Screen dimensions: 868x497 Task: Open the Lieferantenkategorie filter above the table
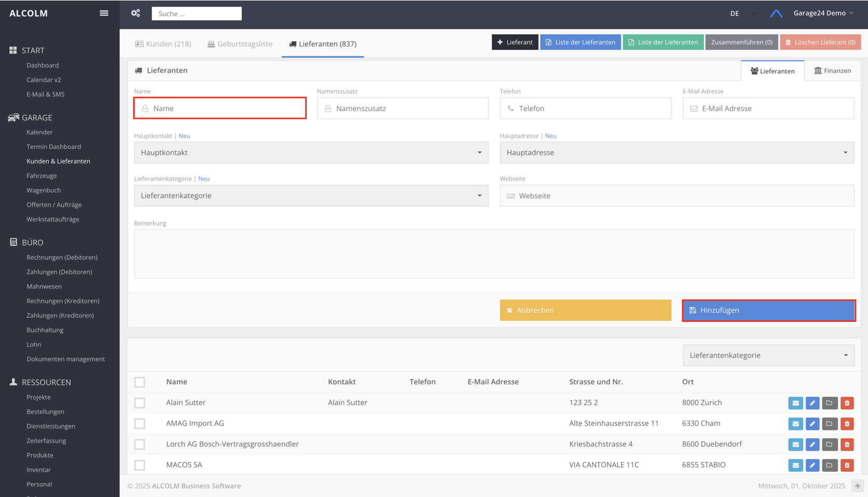point(768,355)
